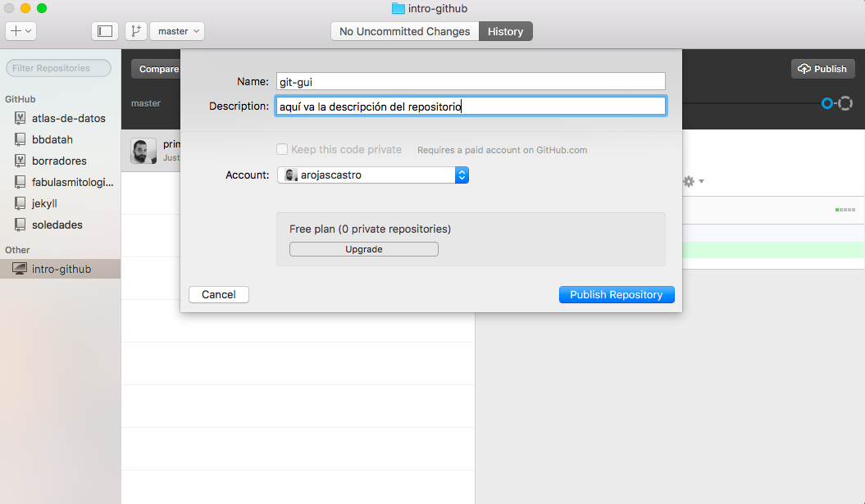Open the Account dropdown arojascastro
865x504 pixels.
click(x=373, y=175)
